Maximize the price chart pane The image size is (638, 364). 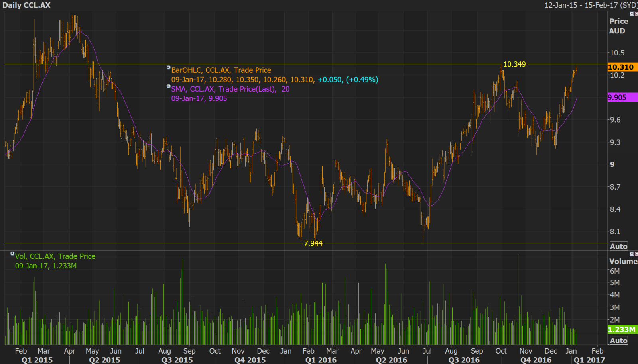[x=632, y=14]
